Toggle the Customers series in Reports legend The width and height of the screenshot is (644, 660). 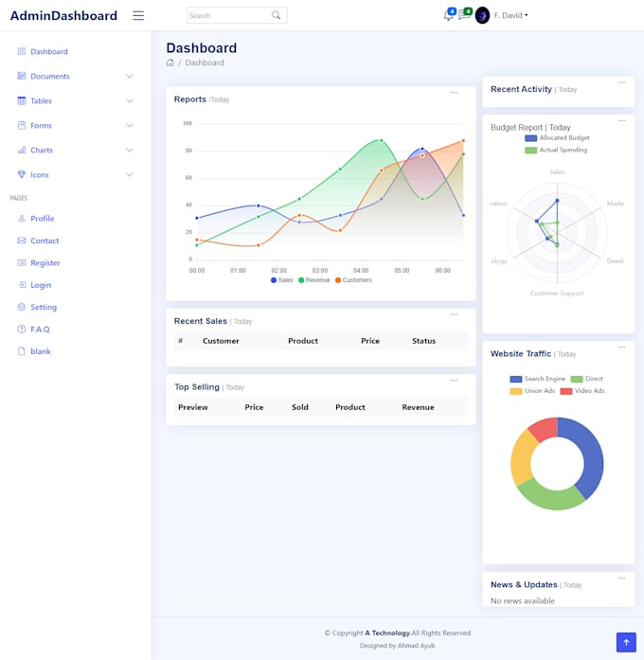coord(353,280)
